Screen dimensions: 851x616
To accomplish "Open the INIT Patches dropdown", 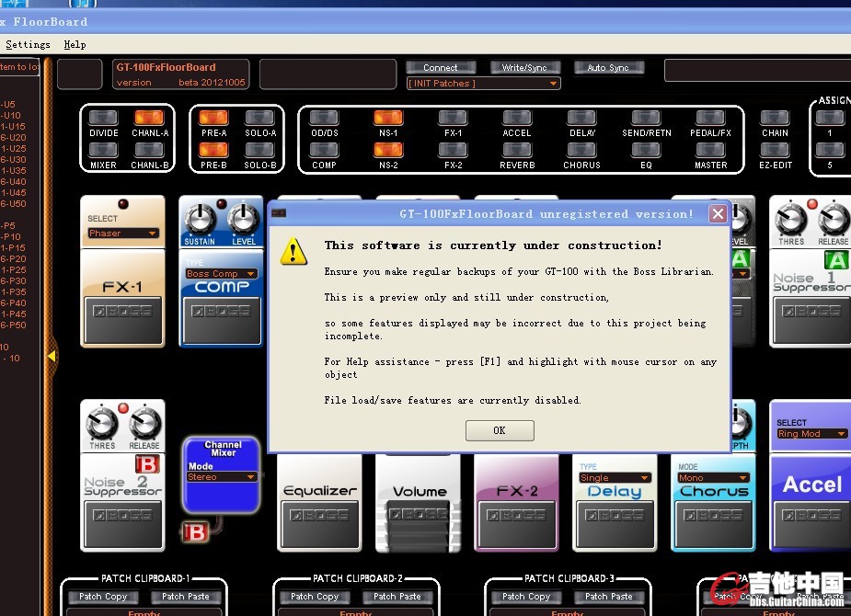I will click(x=483, y=84).
